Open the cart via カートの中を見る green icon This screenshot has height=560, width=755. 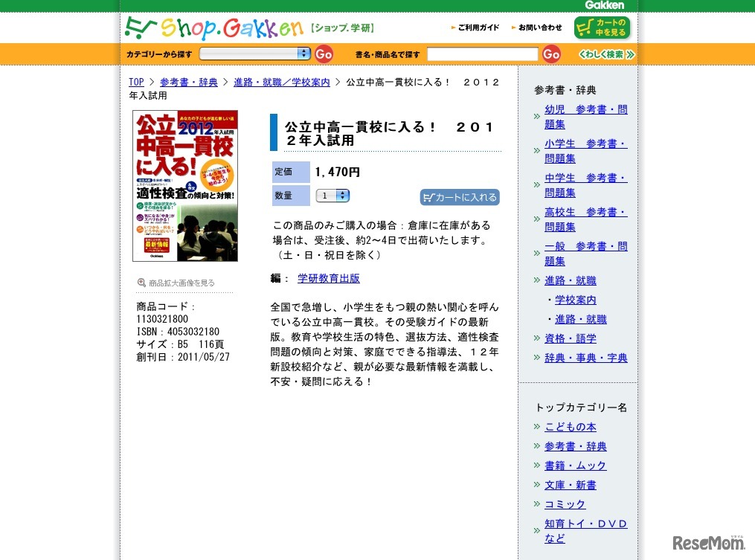tap(602, 27)
